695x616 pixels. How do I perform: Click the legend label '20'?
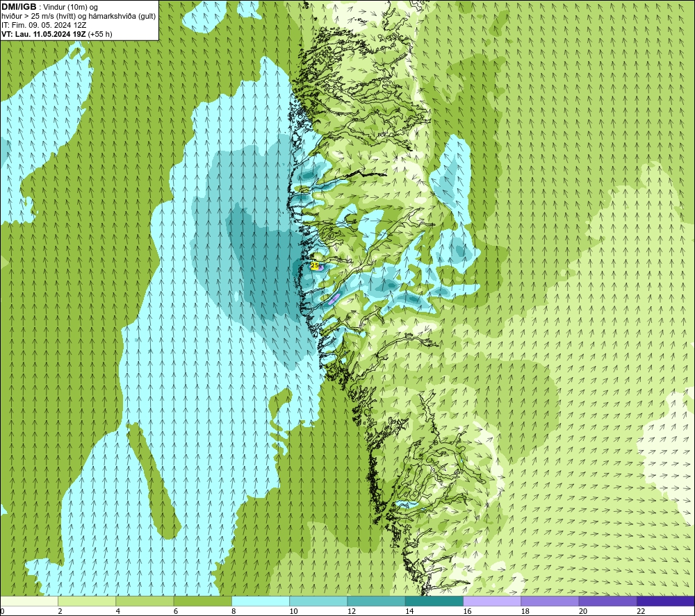click(583, 611)
